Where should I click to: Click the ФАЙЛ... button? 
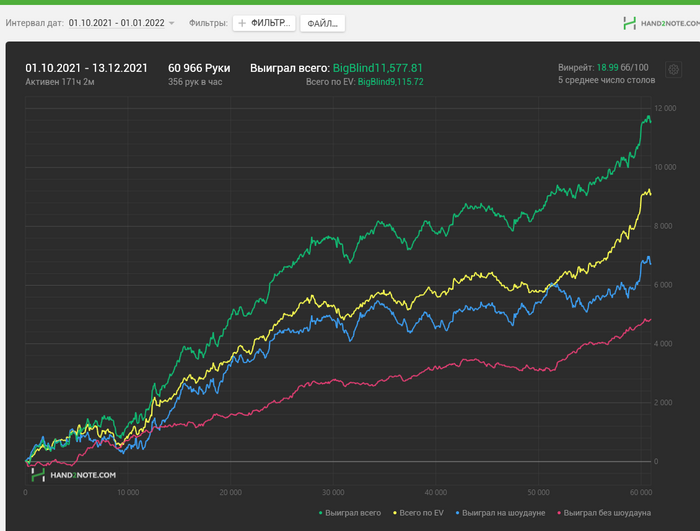pos(322,23)
